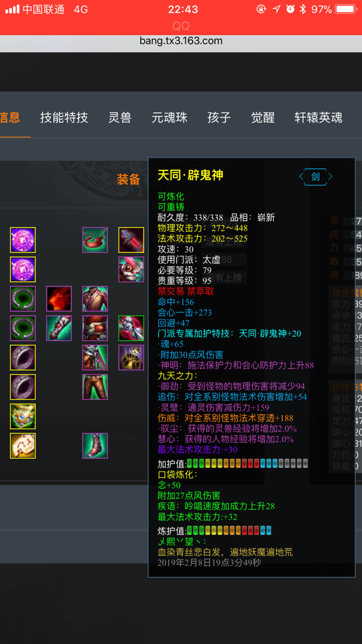Viewport: 362px width, 644px height.
Task: Tap the bang.tx3.163.com address bar
Action: click(181, 41)
